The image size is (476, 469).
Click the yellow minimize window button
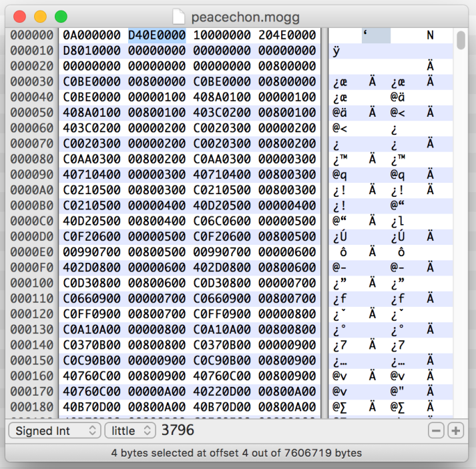40,16
